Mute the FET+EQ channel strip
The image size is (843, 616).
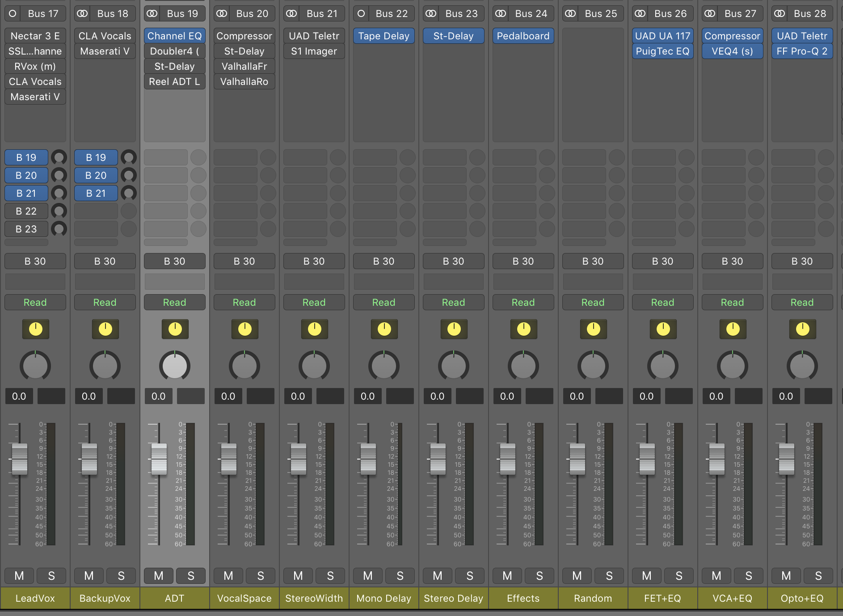click(646, 576)
